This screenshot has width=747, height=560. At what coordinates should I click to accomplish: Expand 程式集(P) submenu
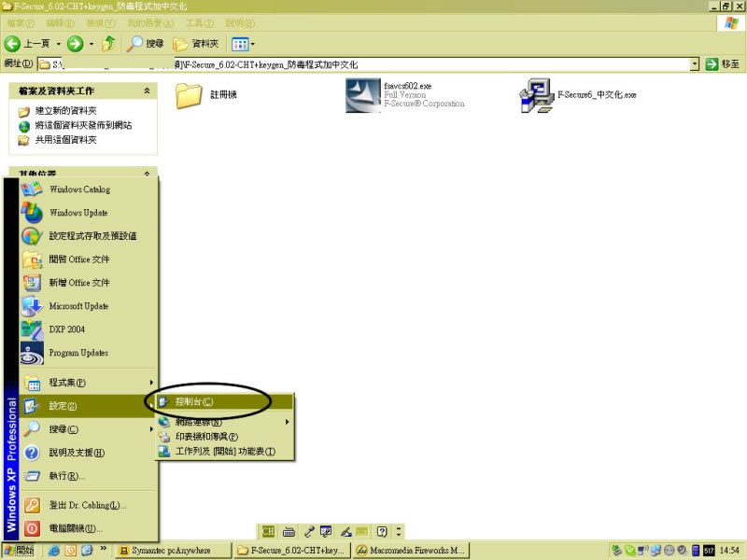pyautogui.click(x=88, y=383)
